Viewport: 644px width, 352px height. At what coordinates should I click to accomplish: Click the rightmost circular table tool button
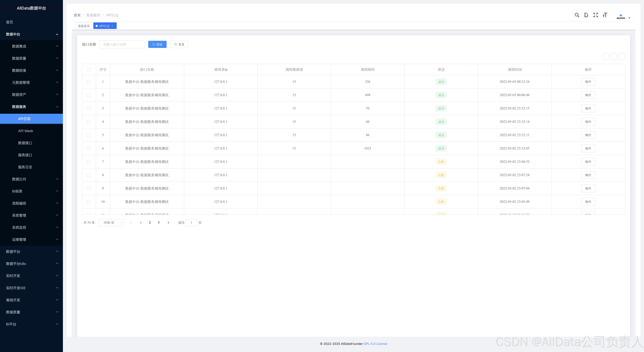pos(621,56)
